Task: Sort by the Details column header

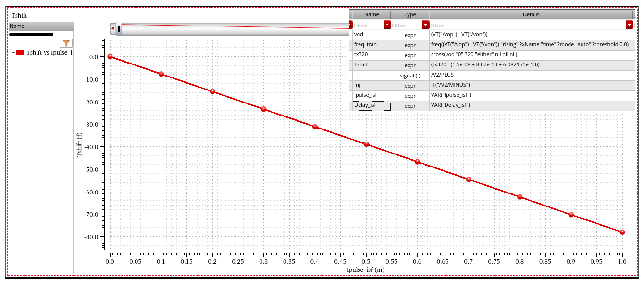Action: (x=531, y=14)
